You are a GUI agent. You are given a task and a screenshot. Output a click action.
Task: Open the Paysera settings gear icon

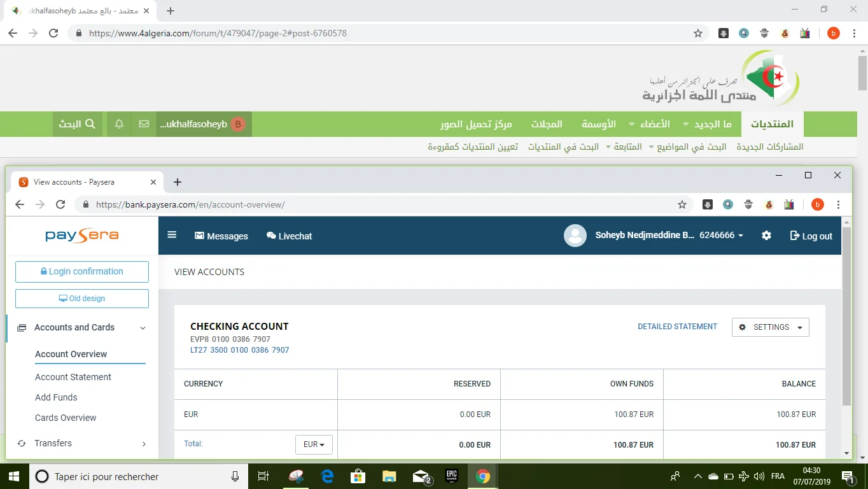766,236
